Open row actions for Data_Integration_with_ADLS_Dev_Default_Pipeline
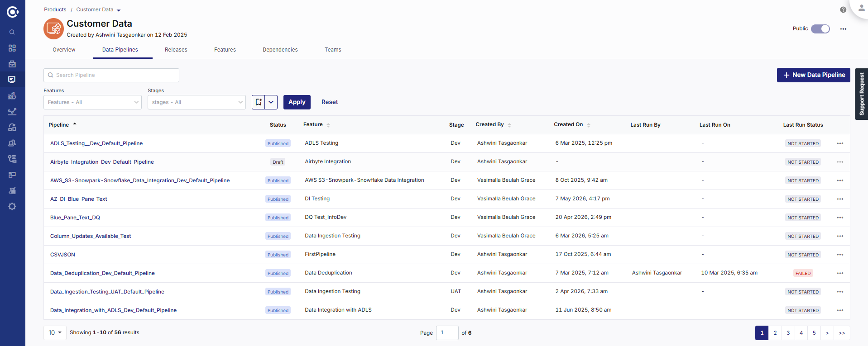Screen dimensions: 868x346 tap(840, 310)
